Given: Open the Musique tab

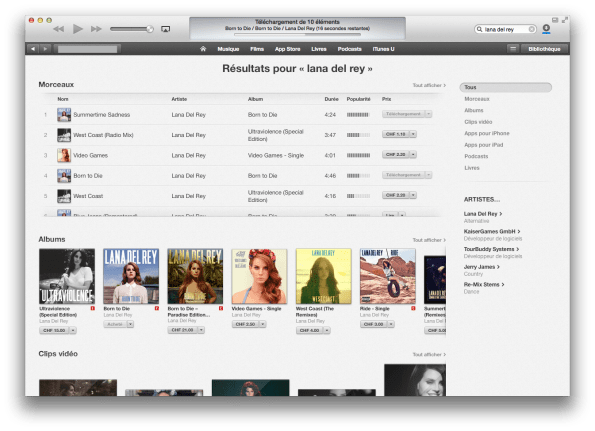Looking at the screenshot, I should (228, 49).
